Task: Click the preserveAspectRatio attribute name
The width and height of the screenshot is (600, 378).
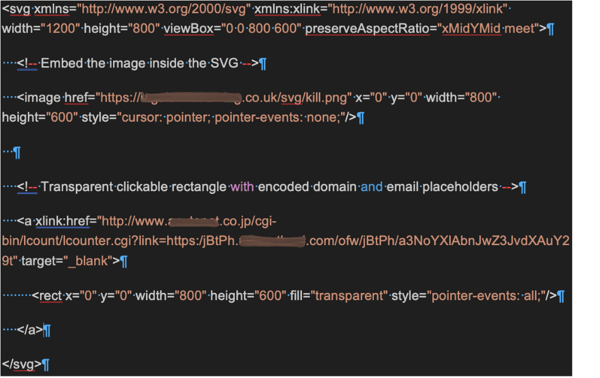Action: tap(367, 28)
